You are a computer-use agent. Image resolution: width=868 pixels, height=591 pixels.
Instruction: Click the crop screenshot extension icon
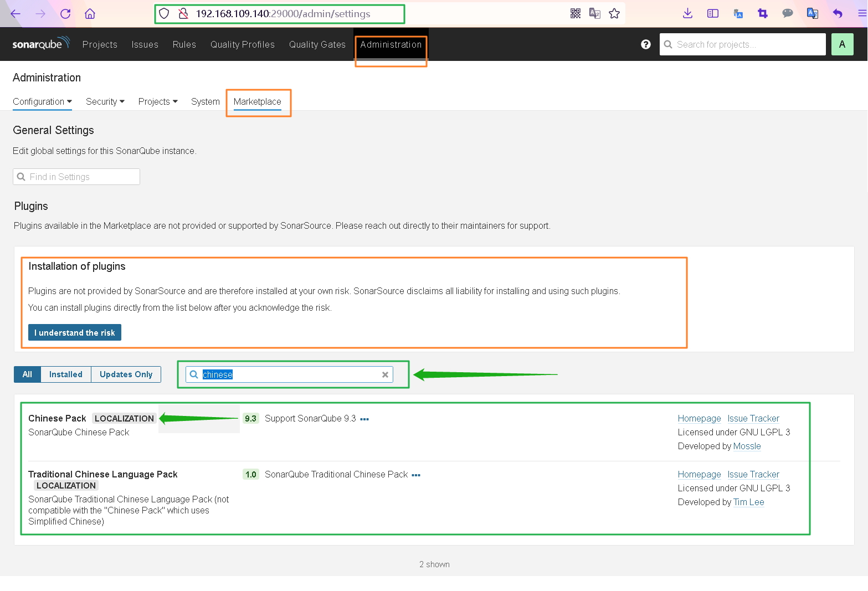pos(763,13)
